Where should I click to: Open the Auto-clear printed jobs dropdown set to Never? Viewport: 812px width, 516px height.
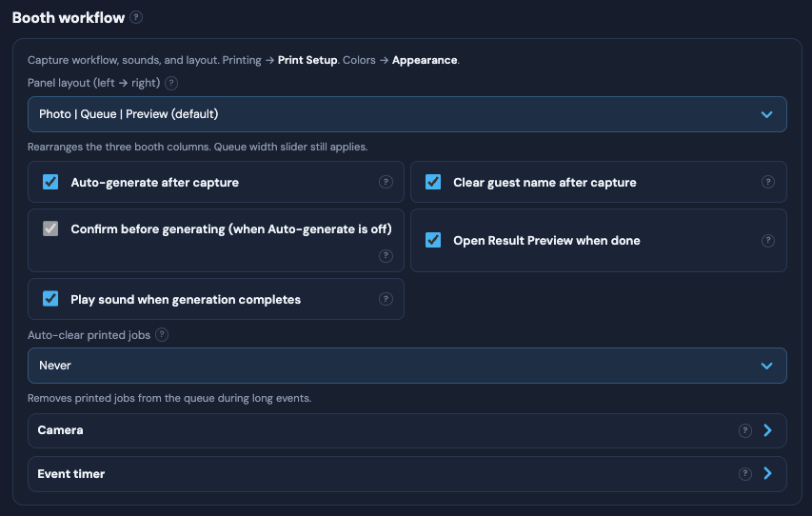[407, 366]
